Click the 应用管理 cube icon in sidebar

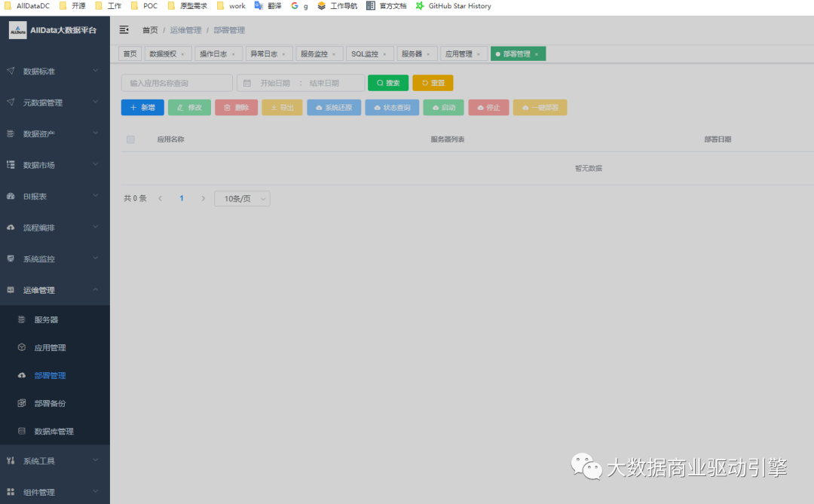[22, 347]
